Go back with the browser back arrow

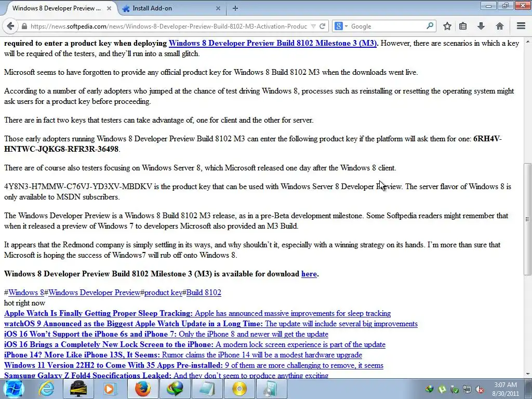pyautogui.click(x=10, y=26)
